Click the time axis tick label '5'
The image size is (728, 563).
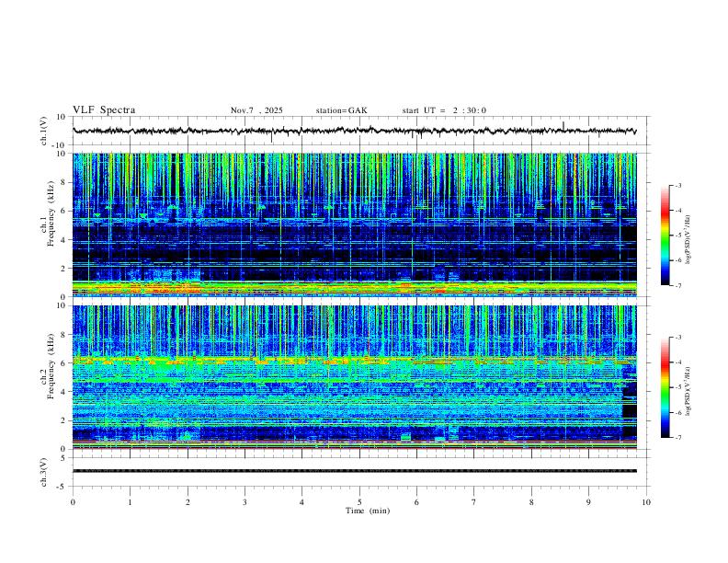(x=359, y=502)
